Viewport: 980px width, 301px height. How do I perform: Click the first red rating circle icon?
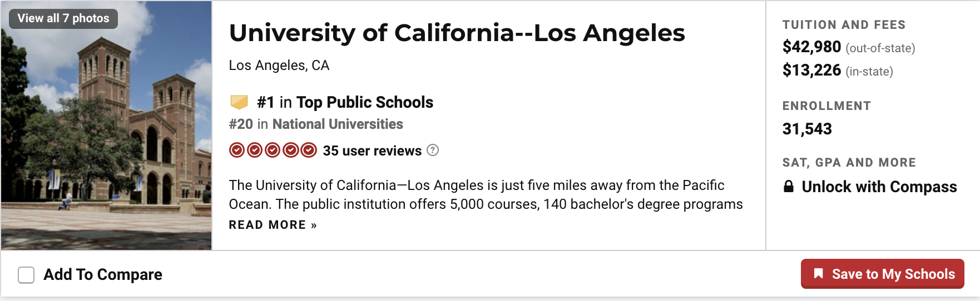[x=237, y=150]
